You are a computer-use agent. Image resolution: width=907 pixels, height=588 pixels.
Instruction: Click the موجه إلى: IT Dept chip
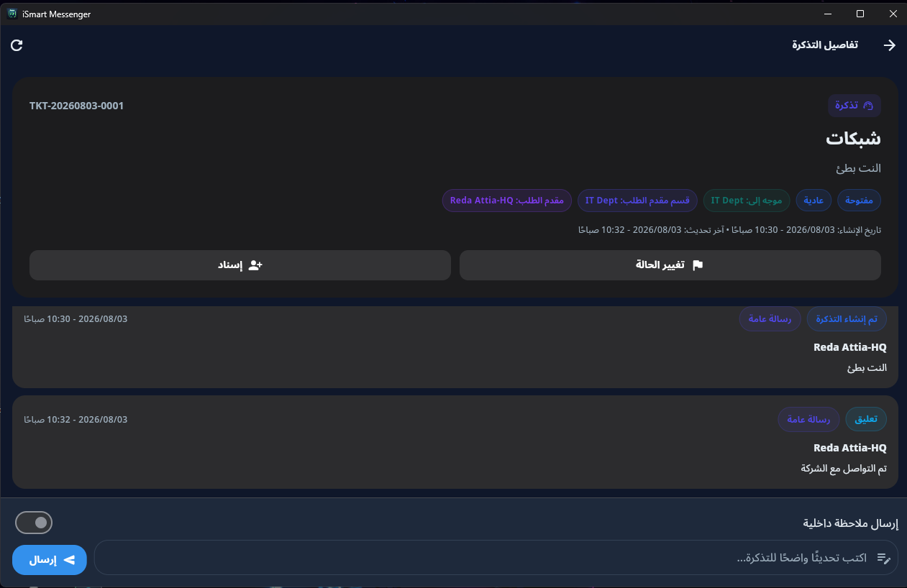pos(747,201)
